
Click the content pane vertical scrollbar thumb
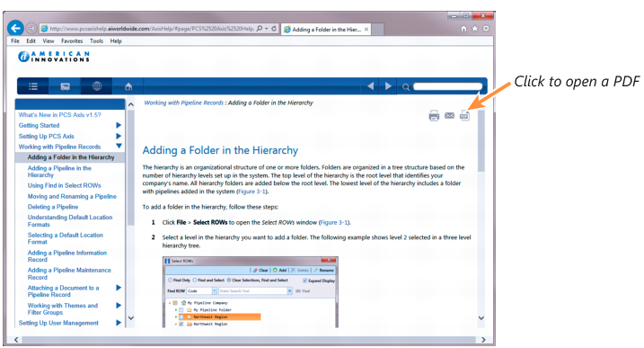coord(481,141)
